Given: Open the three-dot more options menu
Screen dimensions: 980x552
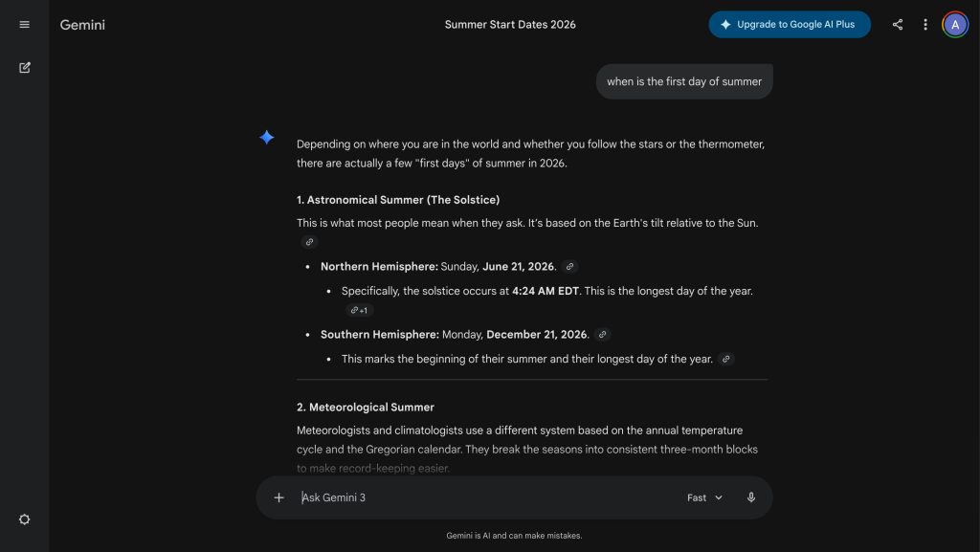Looking at the screenshot, I should coord(925,25).
